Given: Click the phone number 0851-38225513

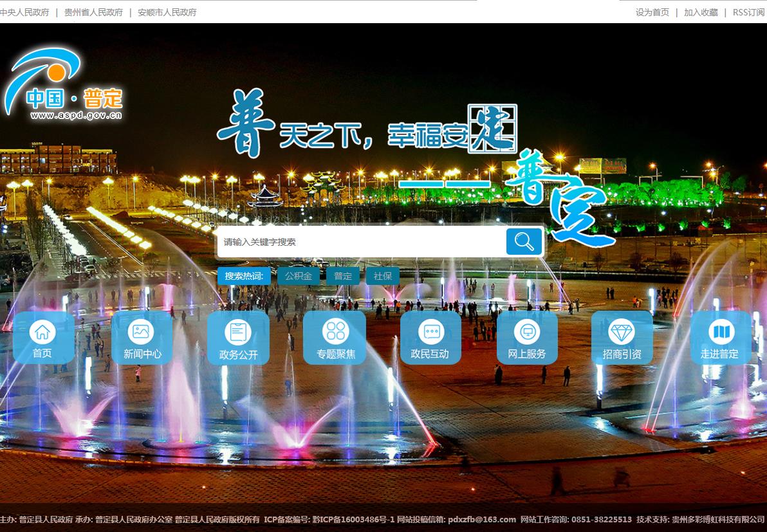Looking at the screenshot, I should click(601, 519).
